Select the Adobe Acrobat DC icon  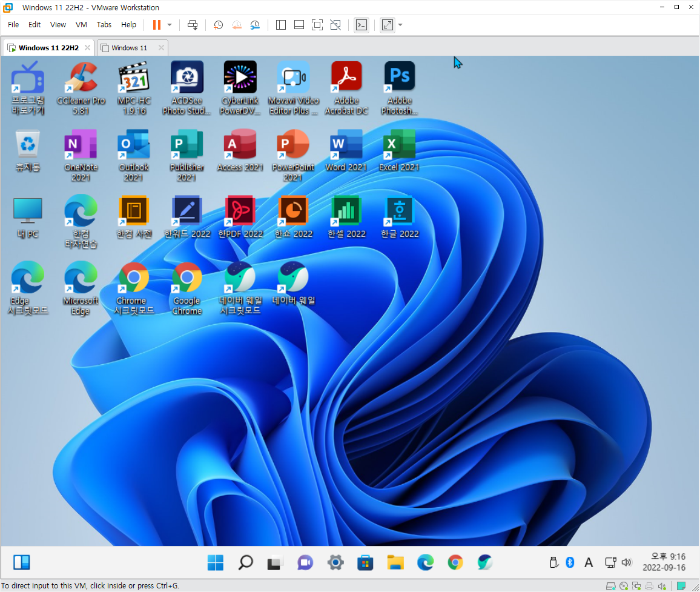[346, 88]
